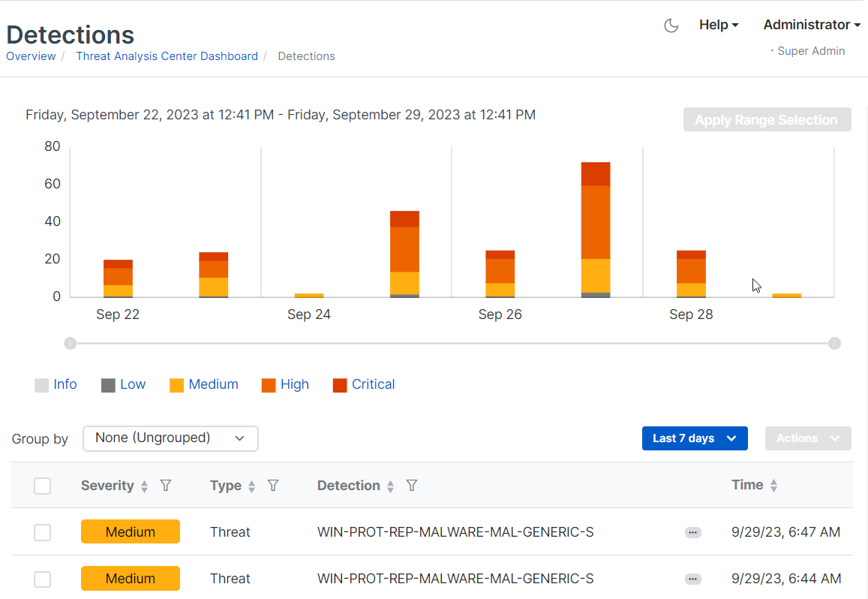Open Threat Analysis Center Dashboard breadcrumb
The image size is (868, 599).
167,56
